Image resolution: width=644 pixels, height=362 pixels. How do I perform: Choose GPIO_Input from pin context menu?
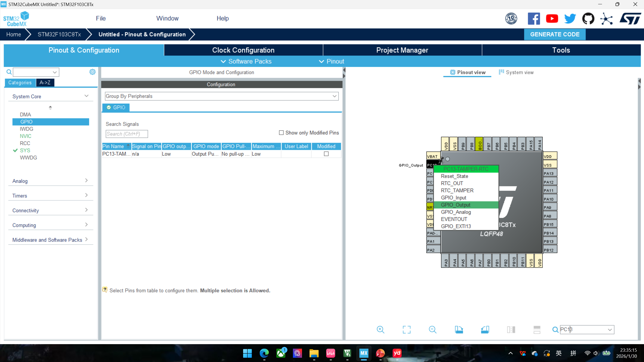453,198
